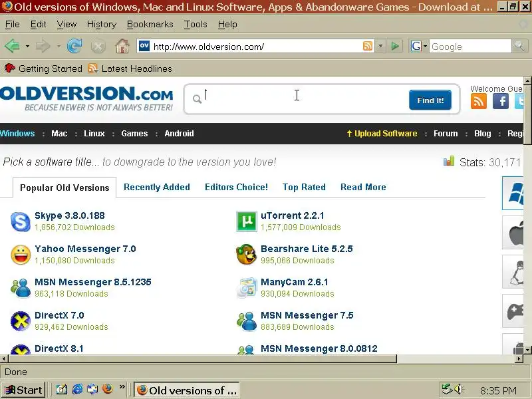Image resolution: width=532 pixels, height=399 pixels.
Task: Open the Blog link in nav bar
Action: 483,134
